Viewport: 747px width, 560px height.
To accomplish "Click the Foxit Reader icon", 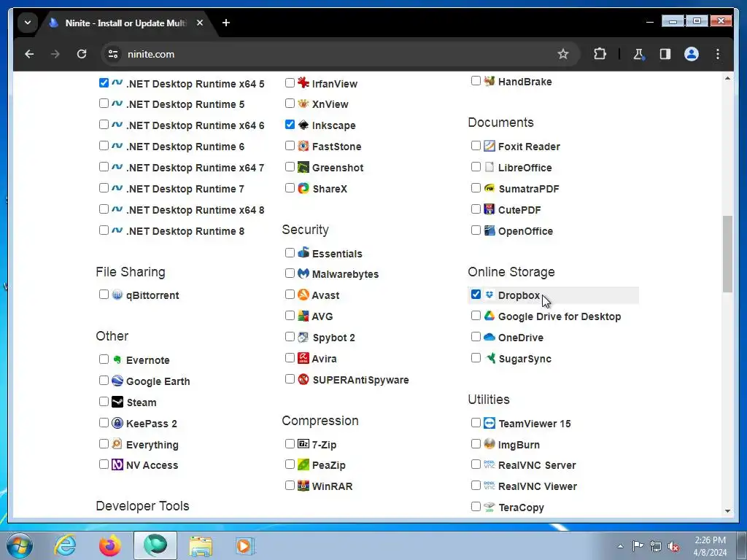I will (489, 146).
